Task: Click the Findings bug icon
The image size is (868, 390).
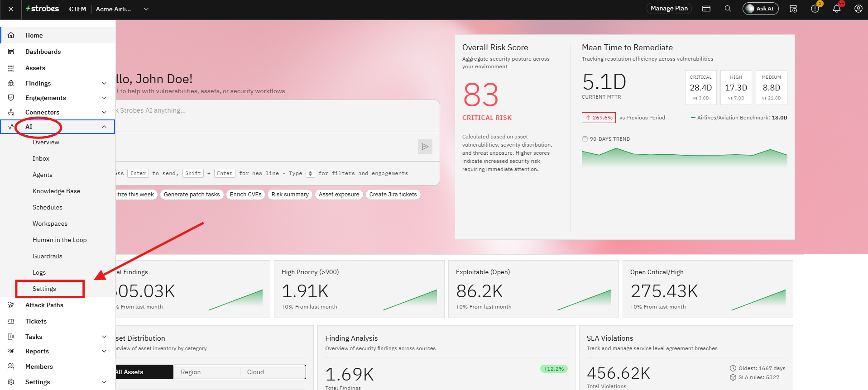Action: click(11, 83)
